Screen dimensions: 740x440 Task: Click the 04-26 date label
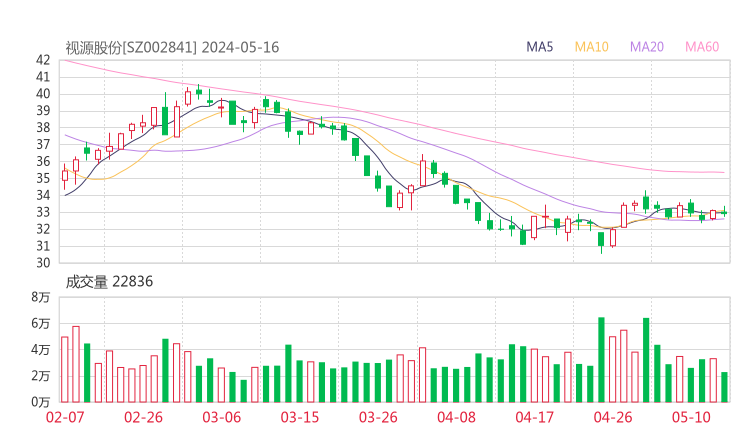(x=613, y=417)
